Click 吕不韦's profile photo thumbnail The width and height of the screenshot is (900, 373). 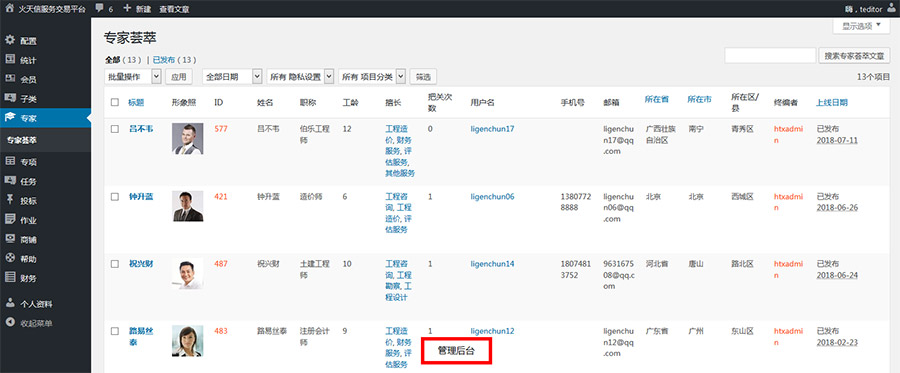click(x=187, y=139)
